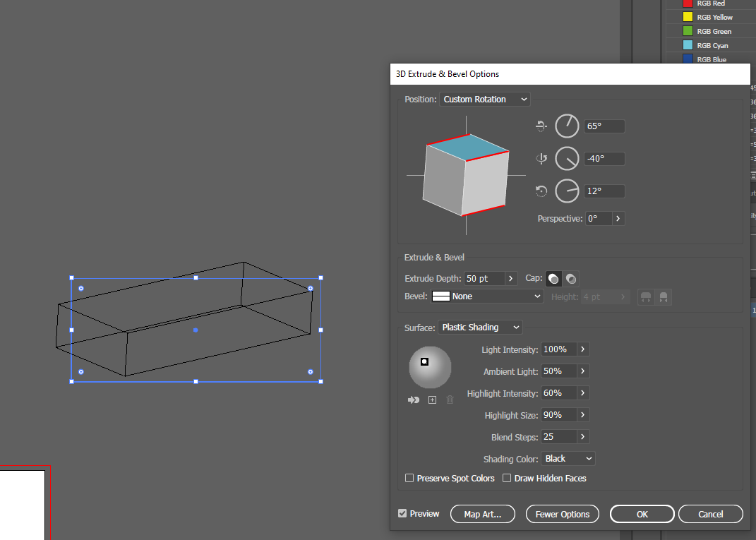Viewport: 756px width, 540px height.
Task: Turn cap on for solid appearance
Action: [x=553, y=278]
